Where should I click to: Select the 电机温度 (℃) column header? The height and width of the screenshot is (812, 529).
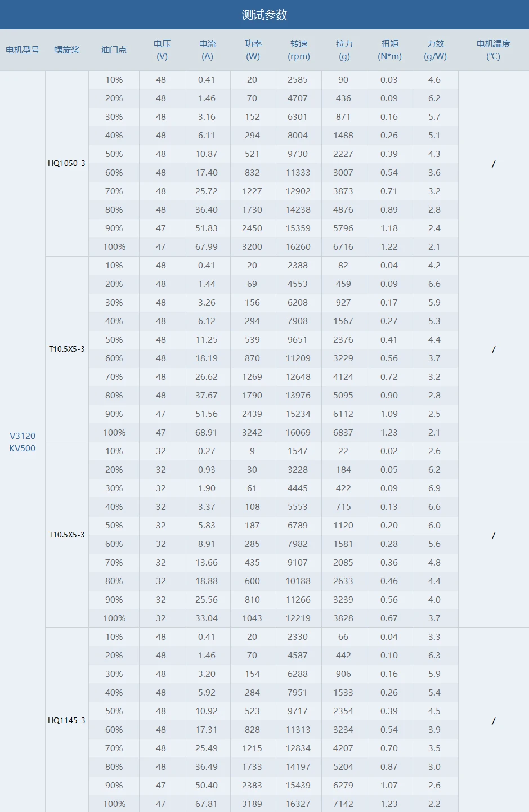pos(494,50)
